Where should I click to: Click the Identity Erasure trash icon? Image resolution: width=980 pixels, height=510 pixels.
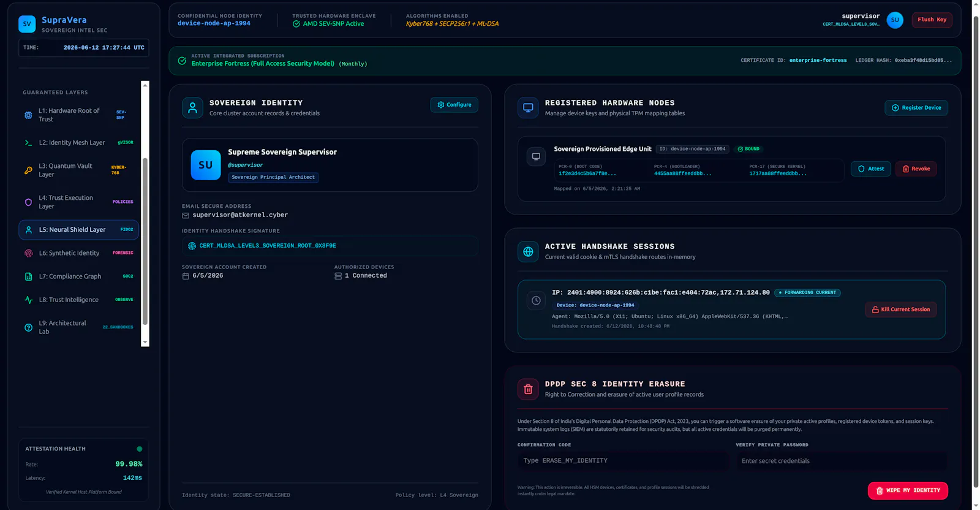pos(528,389)
